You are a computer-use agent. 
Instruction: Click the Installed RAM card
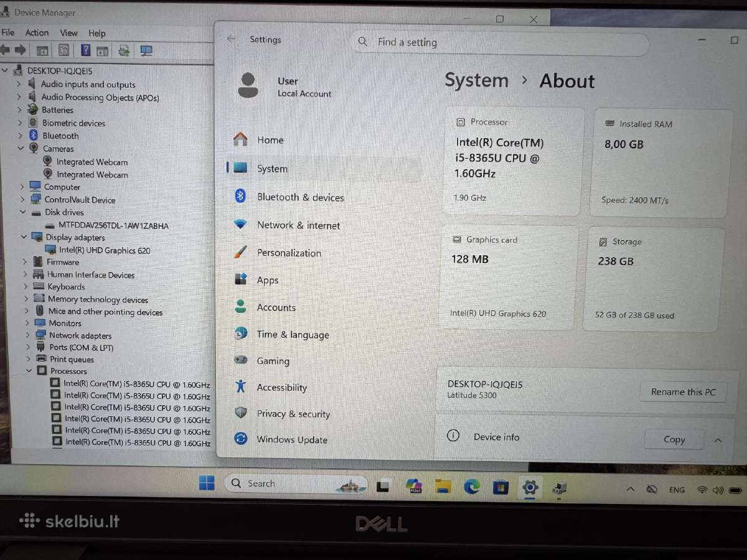point(660,163)
